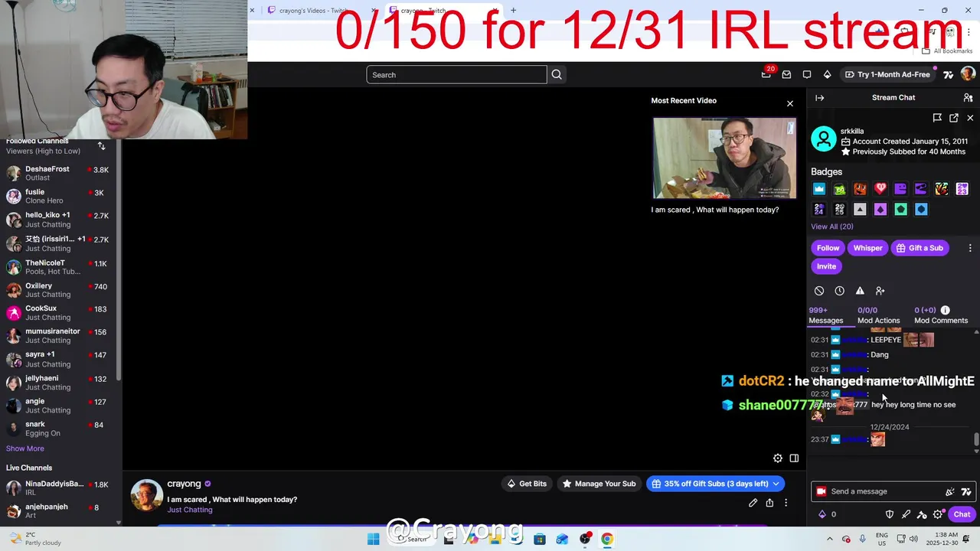
Task: Click the View All (20) badges link
Action: click(831, 227)
